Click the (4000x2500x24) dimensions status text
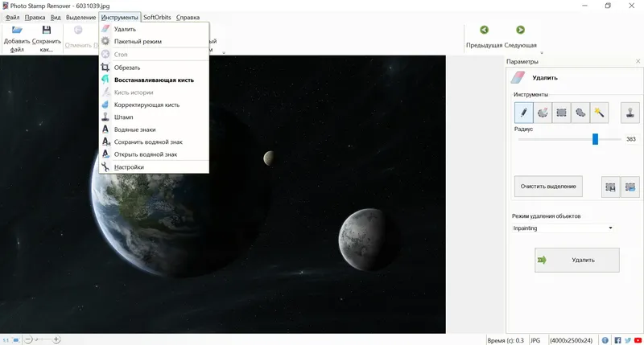 pos(571,340)
